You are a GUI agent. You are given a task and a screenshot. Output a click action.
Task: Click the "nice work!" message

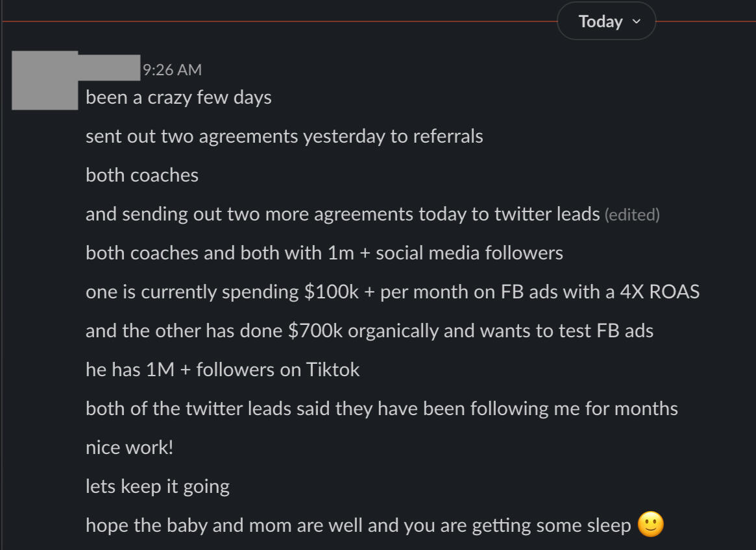(130, 448)
